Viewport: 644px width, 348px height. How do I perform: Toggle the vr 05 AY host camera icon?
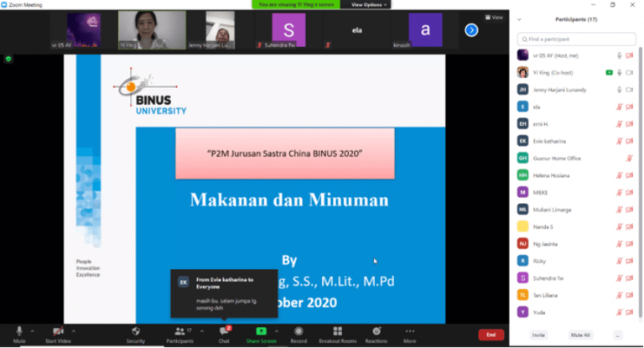point(630,55)
